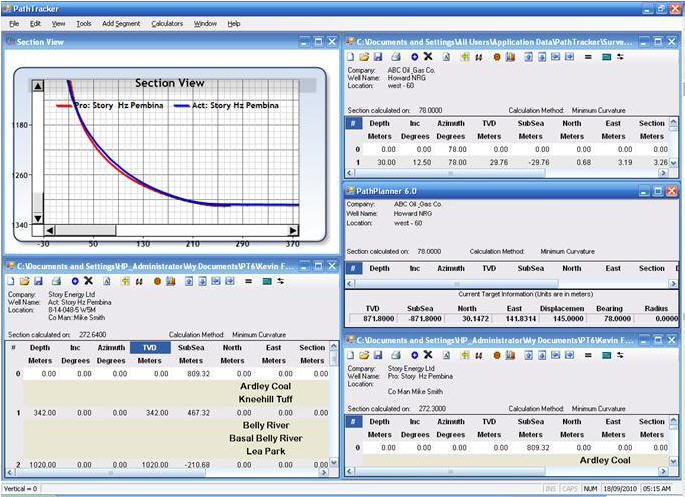Click the Section View chart scroll-right arrow

point(293,230)
